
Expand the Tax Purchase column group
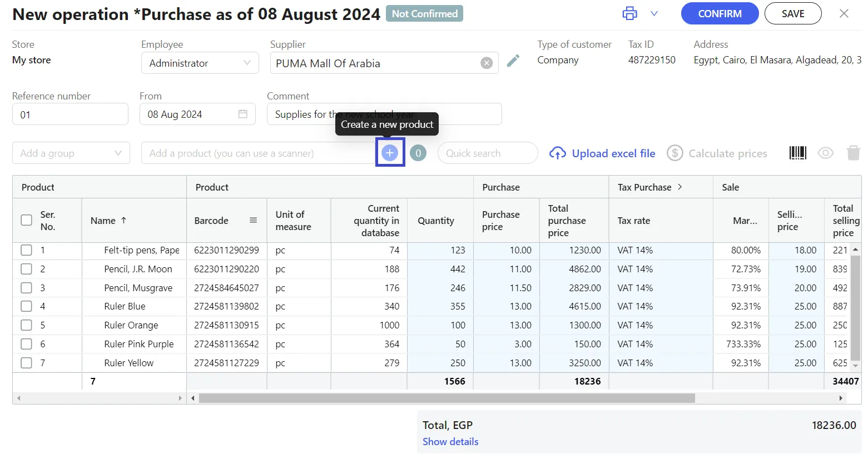(x=679, y=187)
